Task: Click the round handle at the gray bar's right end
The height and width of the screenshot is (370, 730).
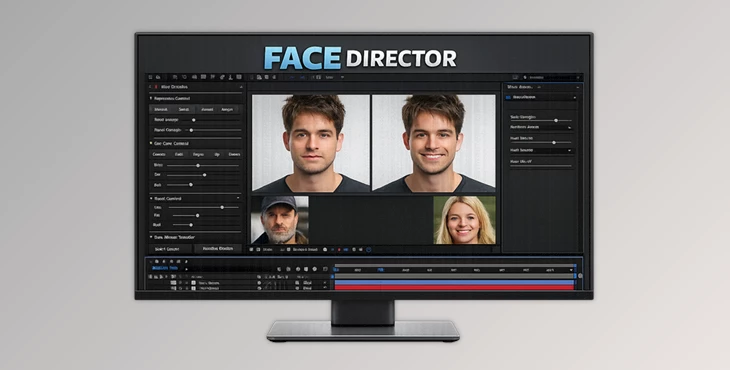Action: click(580, 276)
